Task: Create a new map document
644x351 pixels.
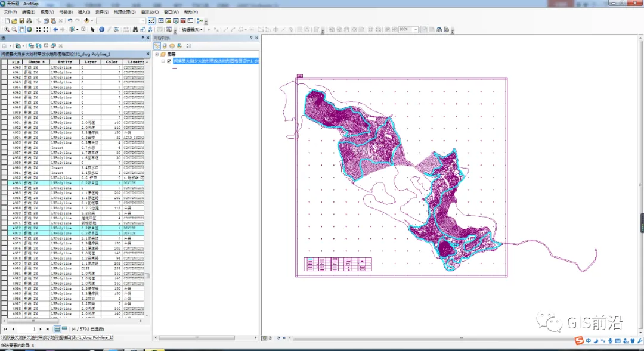Action: point(7,20)
